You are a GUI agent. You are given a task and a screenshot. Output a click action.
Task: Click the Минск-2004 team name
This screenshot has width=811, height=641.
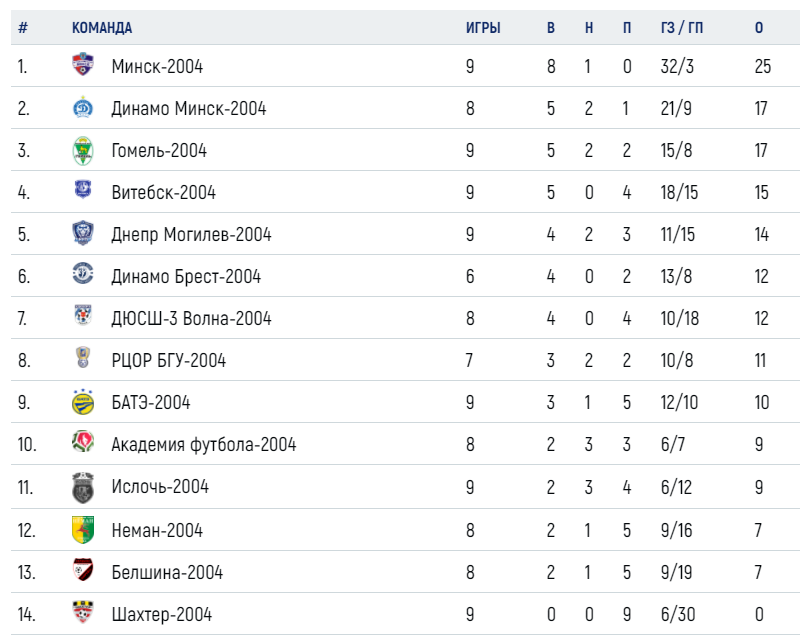[x=157, y=66]
